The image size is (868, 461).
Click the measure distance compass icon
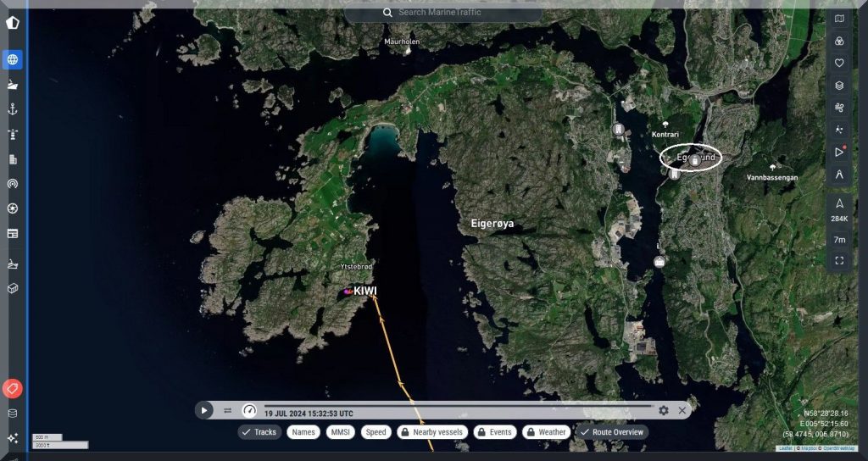click(839, 175)
